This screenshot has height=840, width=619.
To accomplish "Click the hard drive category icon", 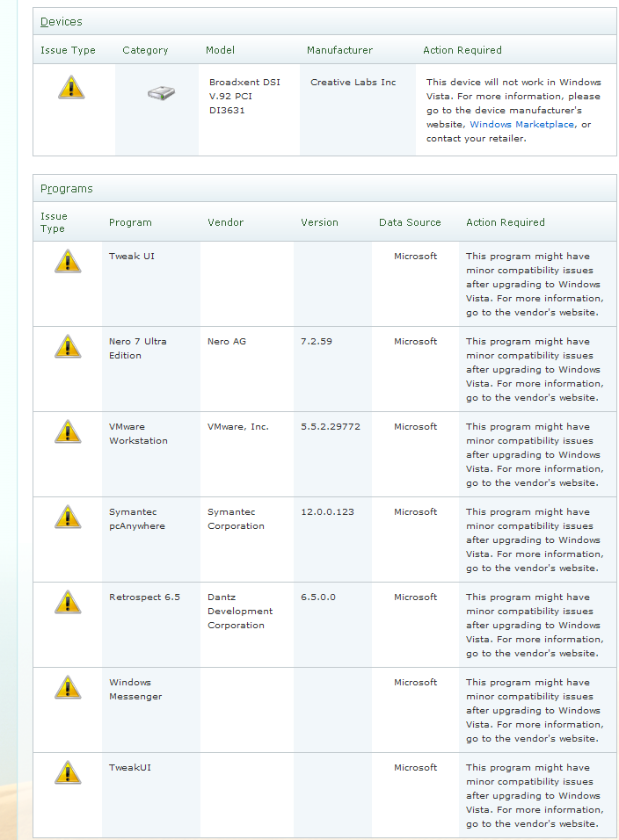I will click(x=161, y=93).
